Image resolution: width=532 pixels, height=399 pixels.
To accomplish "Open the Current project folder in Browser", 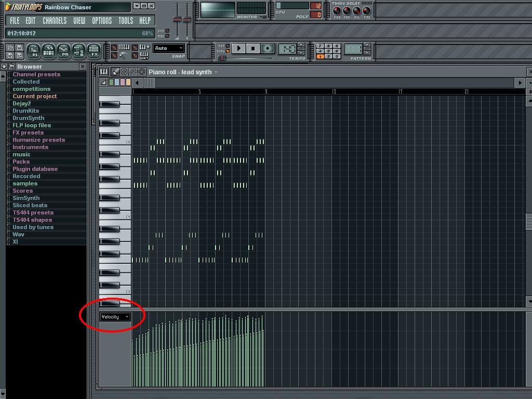I will [x=35, y=96].
